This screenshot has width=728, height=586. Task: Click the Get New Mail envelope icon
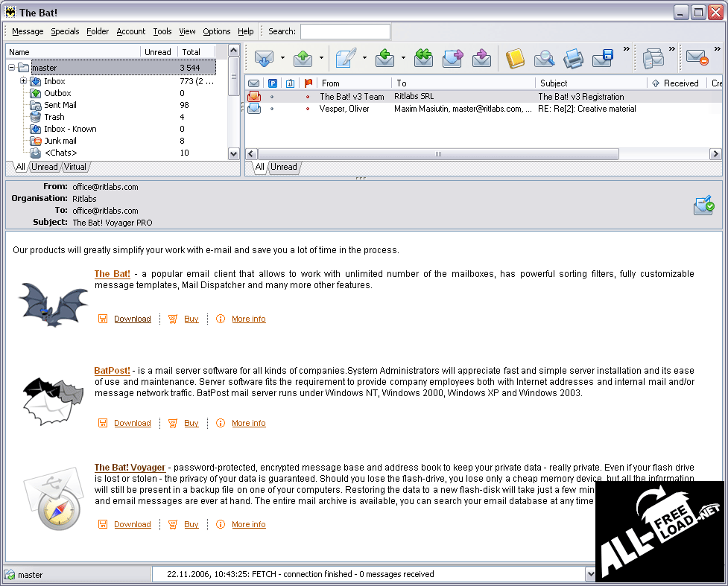coord(264,58)
